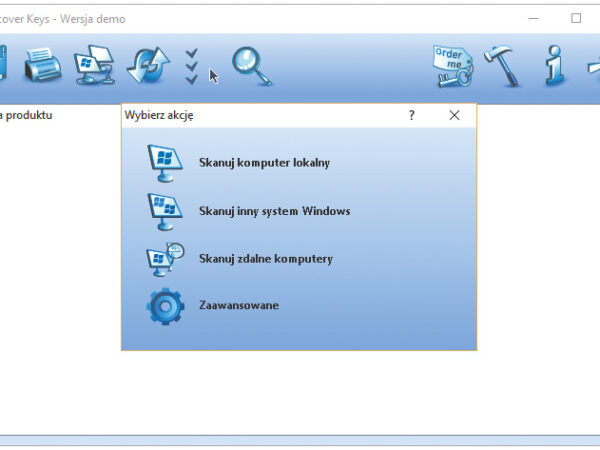600x450 pixels.
Task: Click the '?' help button in the dialog
Action: [411, 115]
